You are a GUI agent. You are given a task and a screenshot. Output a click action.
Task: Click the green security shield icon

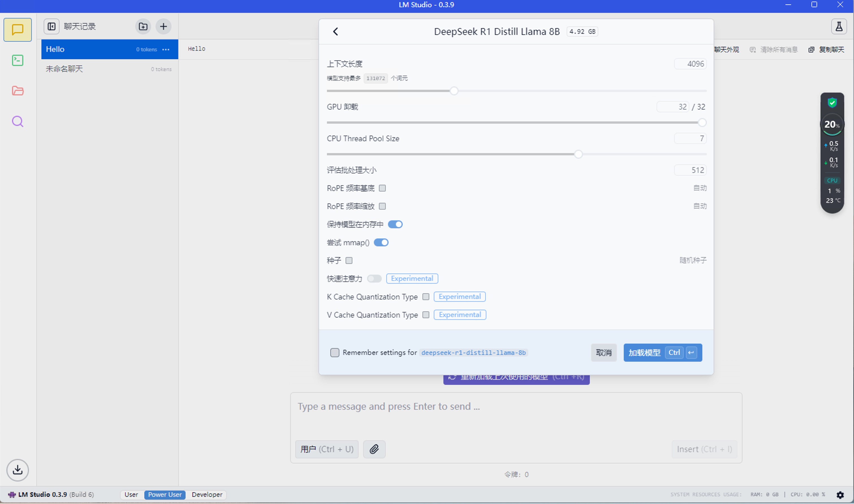point(832,102)
